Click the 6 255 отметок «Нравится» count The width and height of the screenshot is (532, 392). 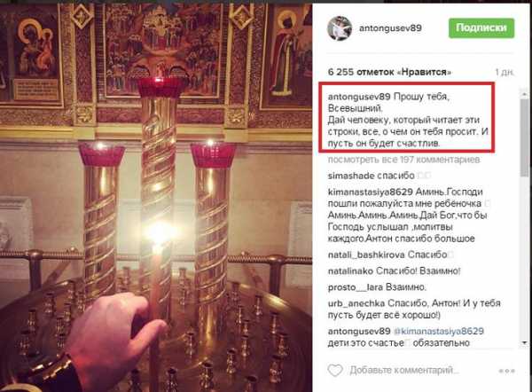pyautogui.click(x=390, y=72)
